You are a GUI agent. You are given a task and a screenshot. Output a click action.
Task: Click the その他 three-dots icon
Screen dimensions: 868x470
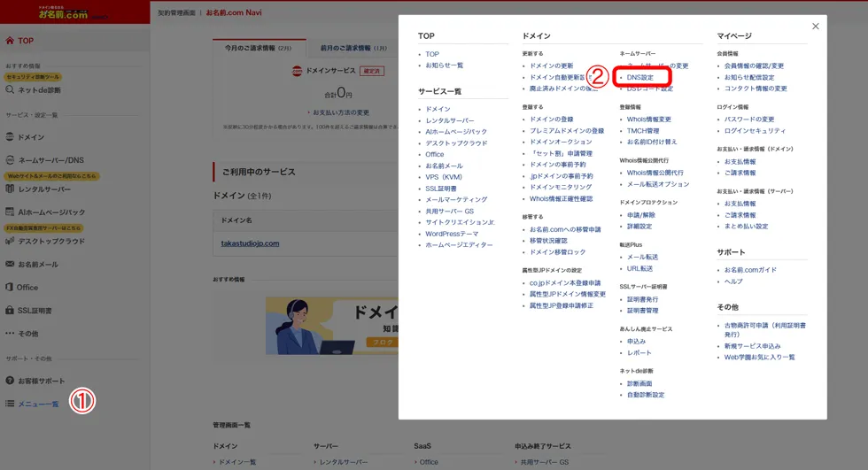pyautogui.click(x=10, y=333)
